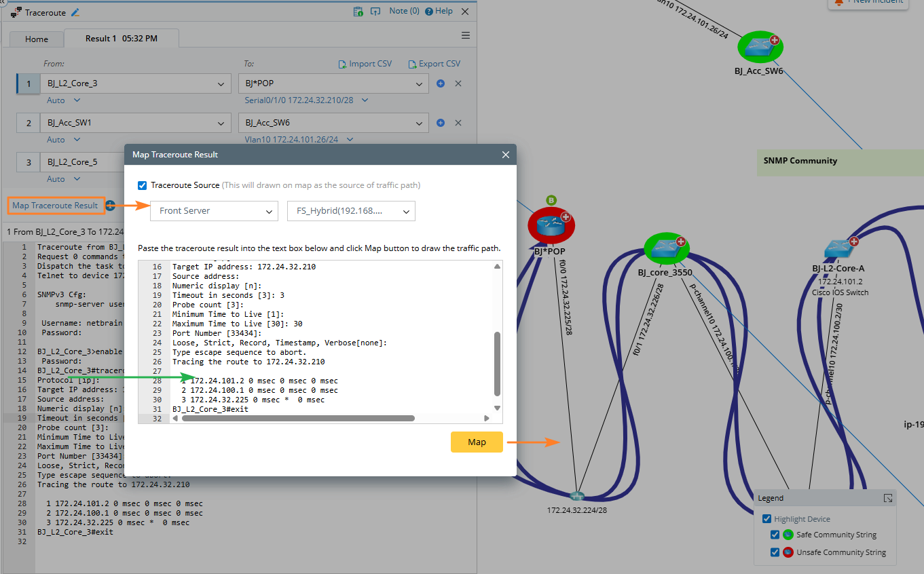Toggle the Highlight Device checkbox in Legend

click(x=766, y=519)
